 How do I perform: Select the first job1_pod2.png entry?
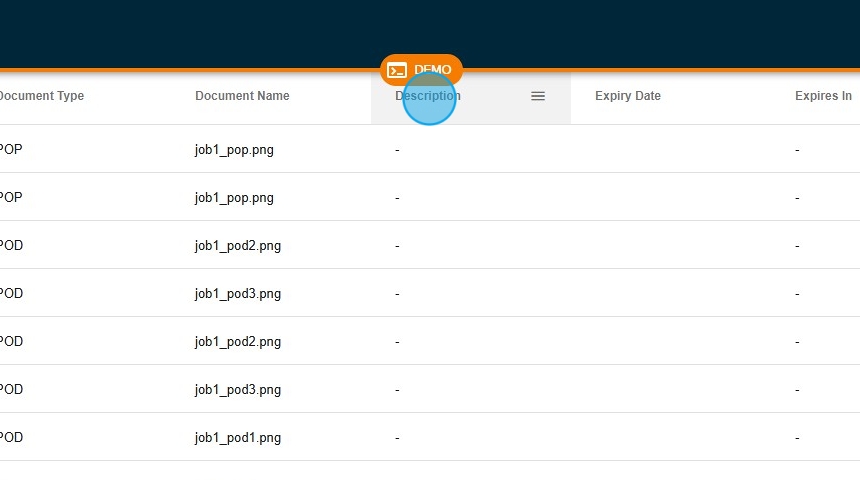(x=238, y=245)
